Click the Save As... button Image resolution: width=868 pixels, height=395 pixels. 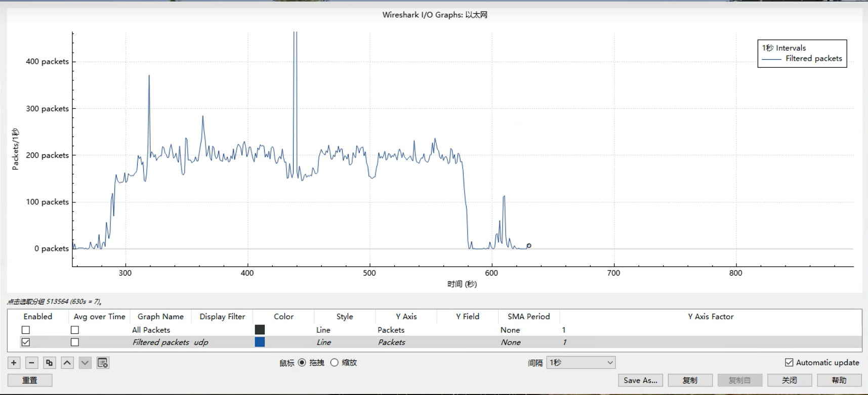(640, 380)
